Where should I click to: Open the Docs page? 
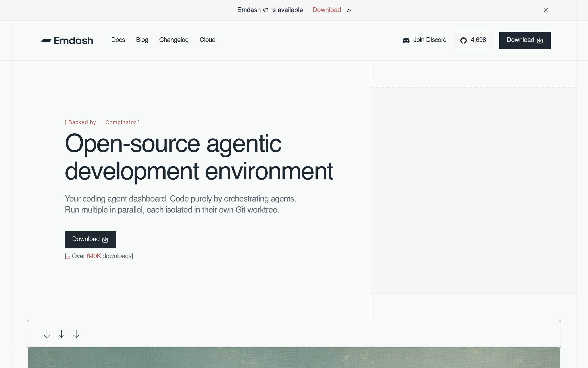click(x=118, y=40)
